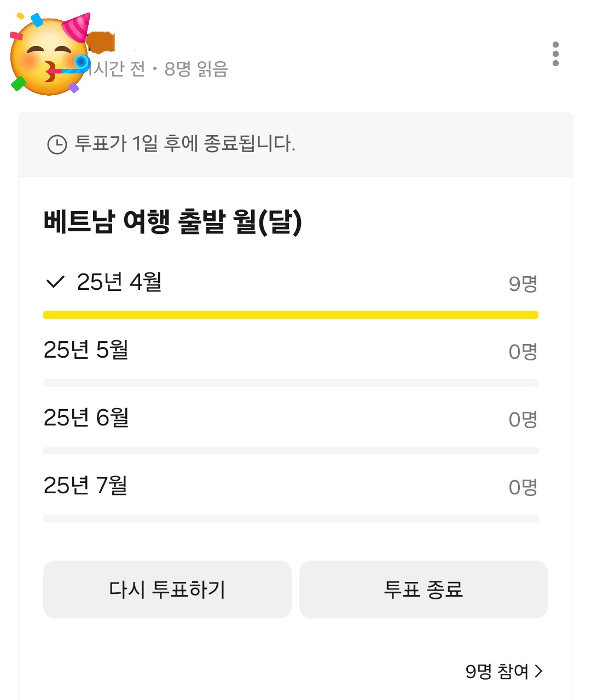Open the three-dot more options menu
This screenshot has width=591, height=700.
[x=555, y=54]
